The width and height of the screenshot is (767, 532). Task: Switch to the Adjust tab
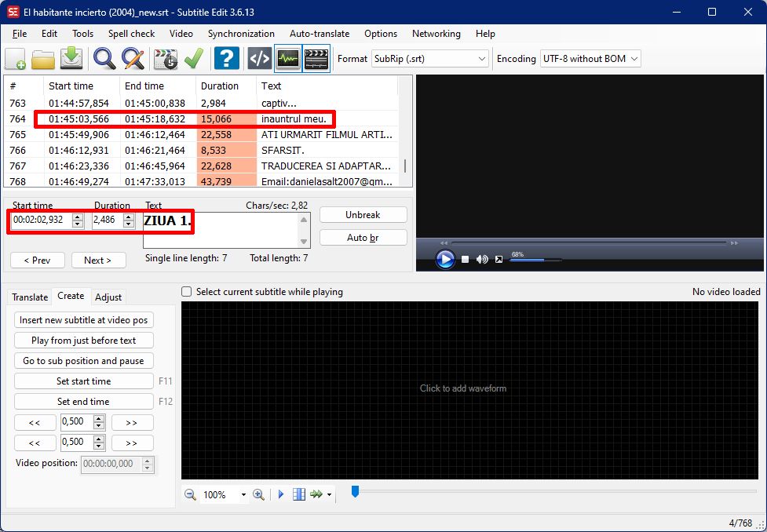108,297
